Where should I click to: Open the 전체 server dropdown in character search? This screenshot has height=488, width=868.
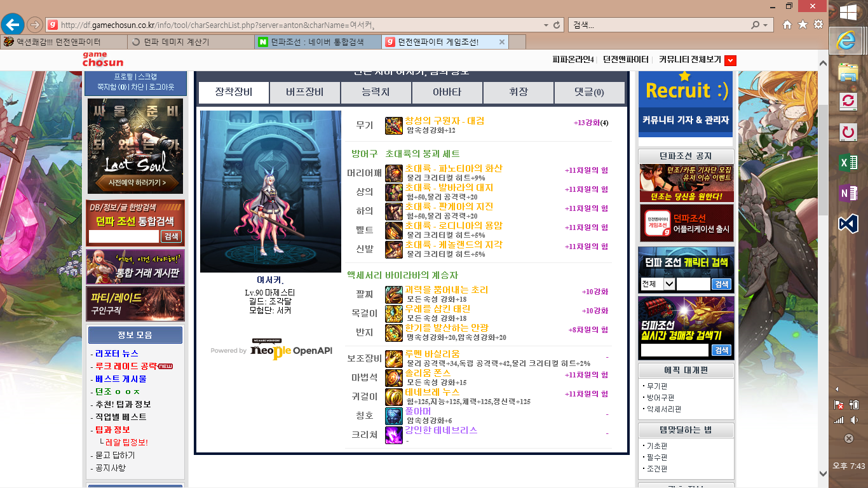coord(658,284)
